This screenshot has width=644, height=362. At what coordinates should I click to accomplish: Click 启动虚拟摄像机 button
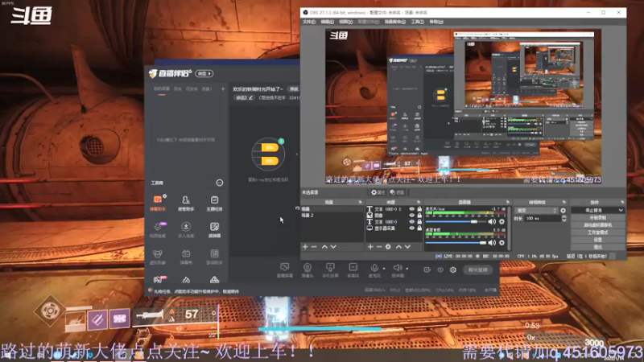[598, 225]
